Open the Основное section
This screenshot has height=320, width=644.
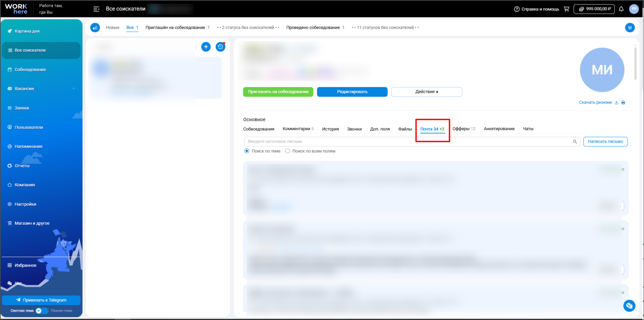coord(254,120)
